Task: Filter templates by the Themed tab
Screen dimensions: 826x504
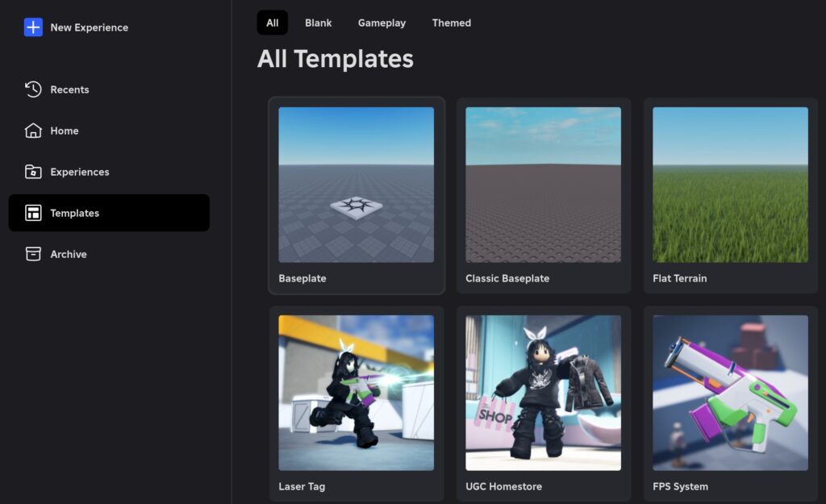Action: 452,23
